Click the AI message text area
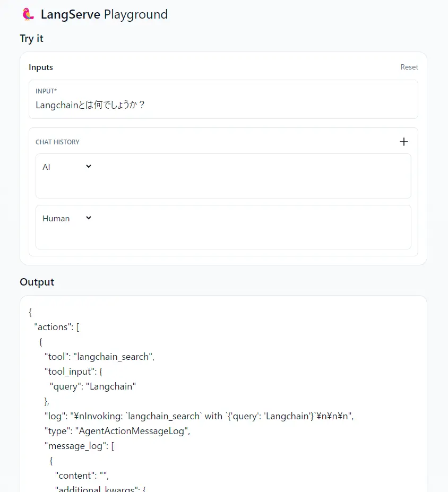This screenshot has height=492, width=448. pyautogui.click(x=223, y=185)
